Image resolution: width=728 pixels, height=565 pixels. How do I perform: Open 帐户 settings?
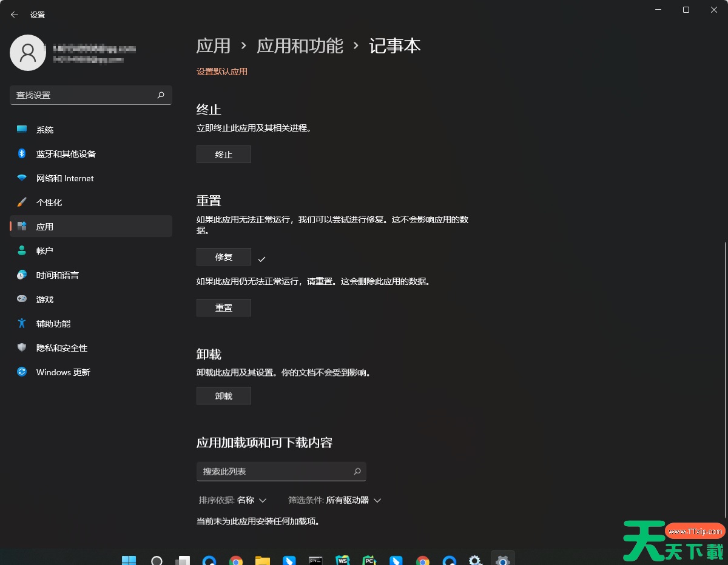pos(91,251)
